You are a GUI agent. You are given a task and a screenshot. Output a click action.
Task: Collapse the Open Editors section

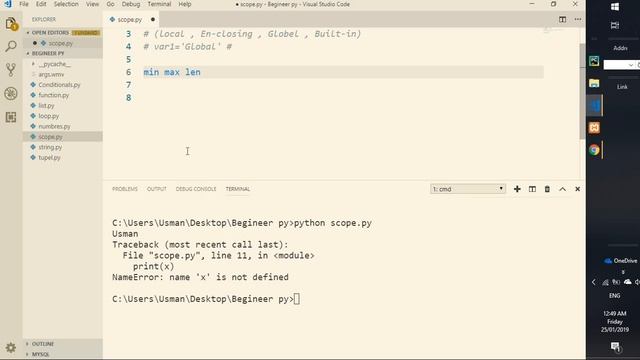pos(62,32)
